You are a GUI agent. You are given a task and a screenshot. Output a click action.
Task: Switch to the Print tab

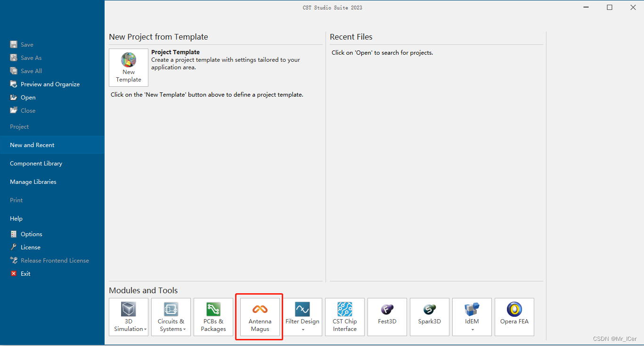pos(52,200)
